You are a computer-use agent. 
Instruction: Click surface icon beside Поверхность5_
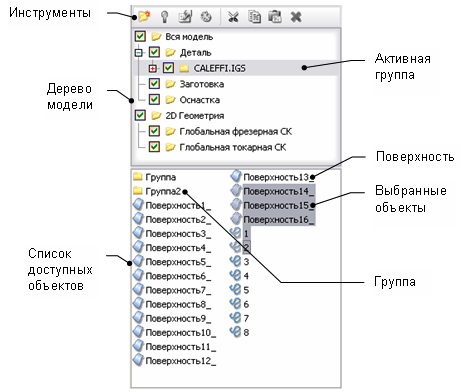138,261
